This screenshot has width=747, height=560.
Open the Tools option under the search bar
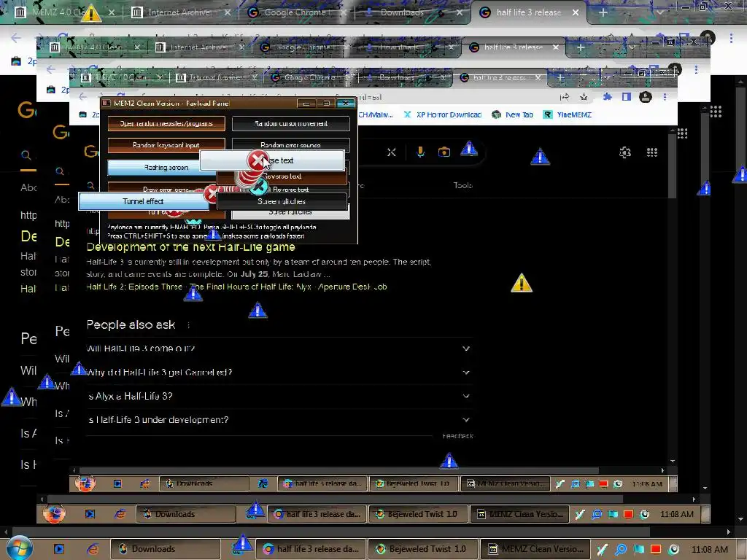click(x=462, y=185)
